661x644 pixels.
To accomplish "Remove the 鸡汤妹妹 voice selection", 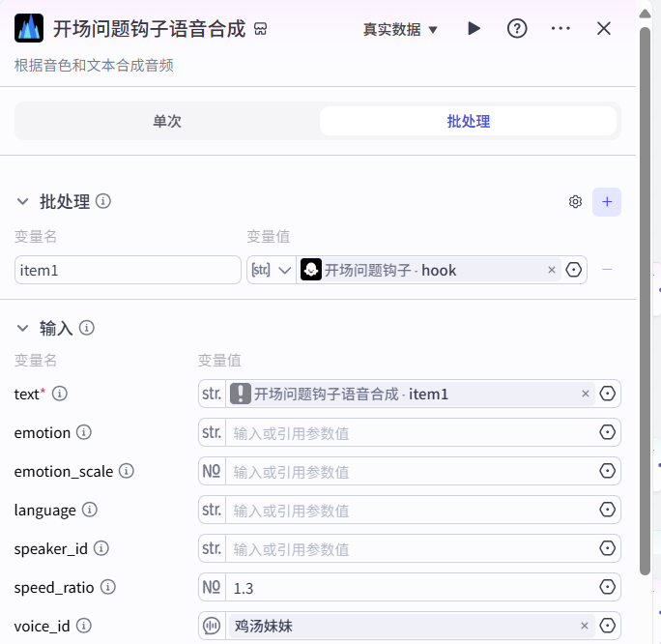I will [585, 626].
